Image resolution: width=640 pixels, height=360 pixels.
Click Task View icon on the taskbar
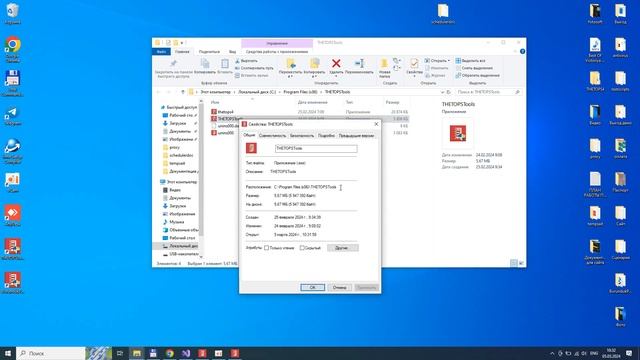click(120, 353)
